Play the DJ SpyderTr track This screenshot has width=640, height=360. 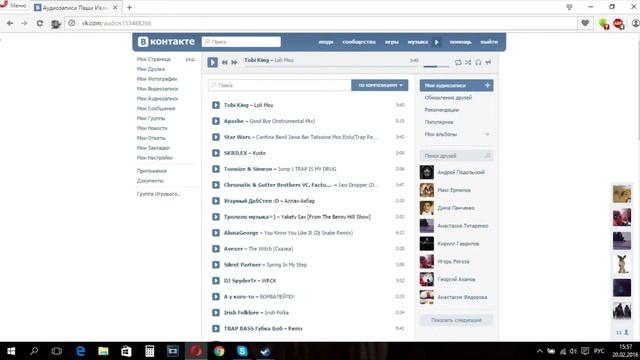[x=216, y=280]
